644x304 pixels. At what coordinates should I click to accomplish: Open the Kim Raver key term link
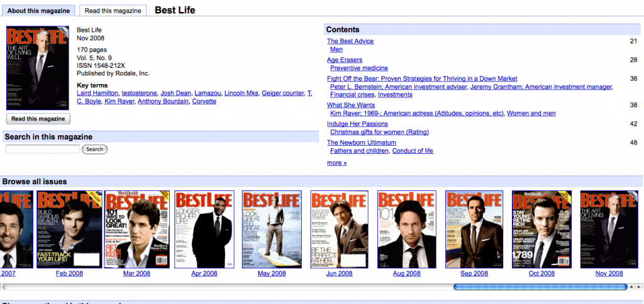coord(119,101)
